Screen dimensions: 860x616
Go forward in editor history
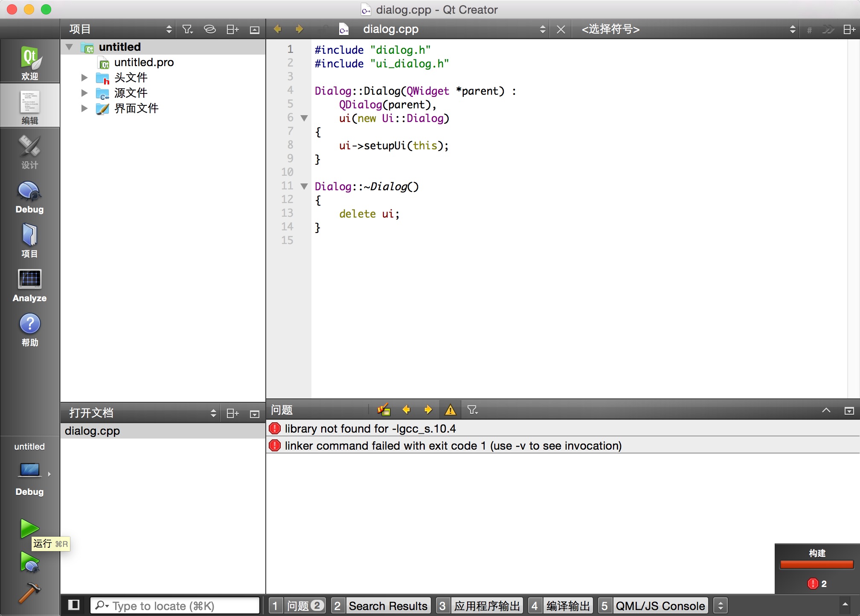pos(299,29)
